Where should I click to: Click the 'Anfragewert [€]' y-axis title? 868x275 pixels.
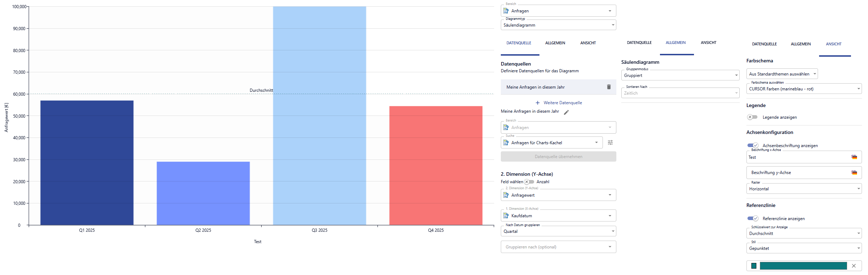(6, 117)
